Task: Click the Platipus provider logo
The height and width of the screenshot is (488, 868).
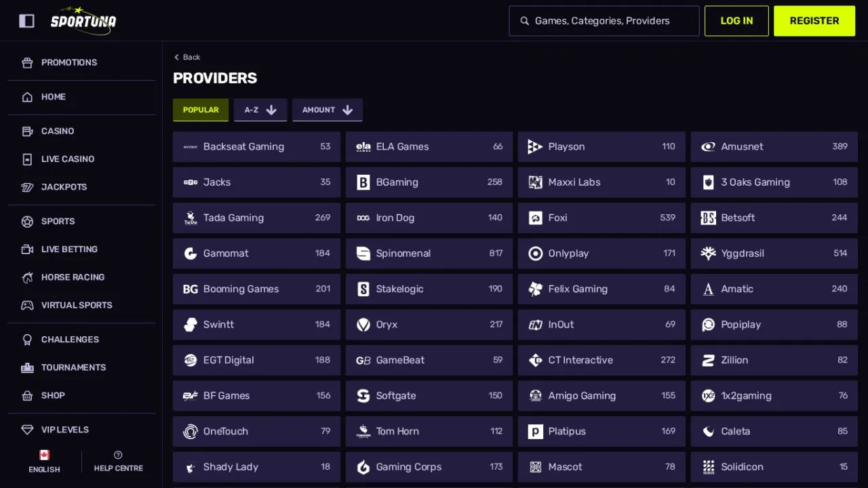Action: coord(536,431)
